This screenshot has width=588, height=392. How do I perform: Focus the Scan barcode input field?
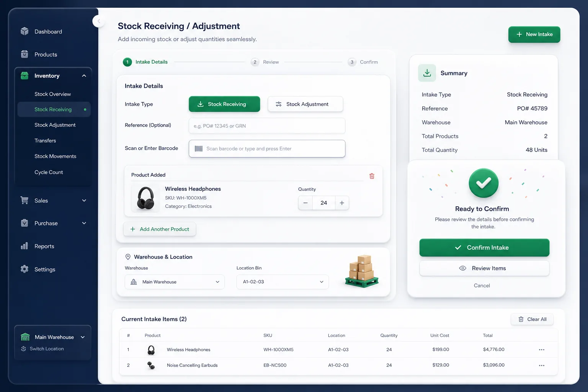point(267,149)
